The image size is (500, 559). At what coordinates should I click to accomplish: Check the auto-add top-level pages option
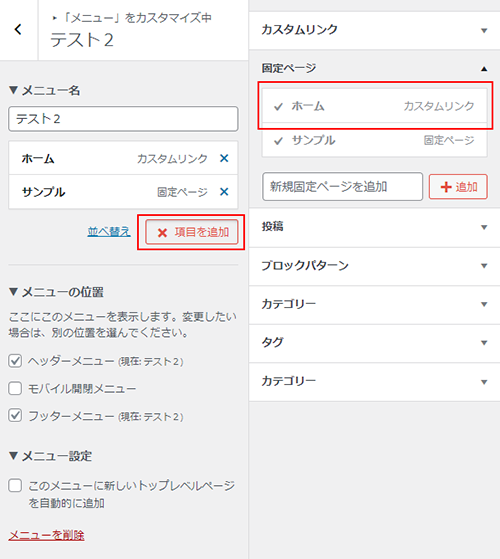point(15,486)
